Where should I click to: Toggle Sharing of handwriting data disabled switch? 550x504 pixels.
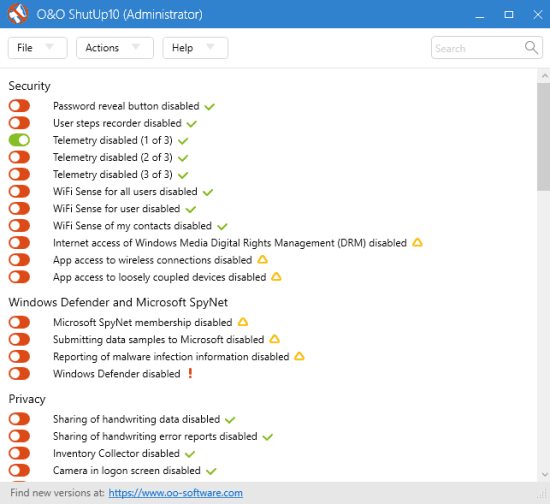(x=19, y=419)
